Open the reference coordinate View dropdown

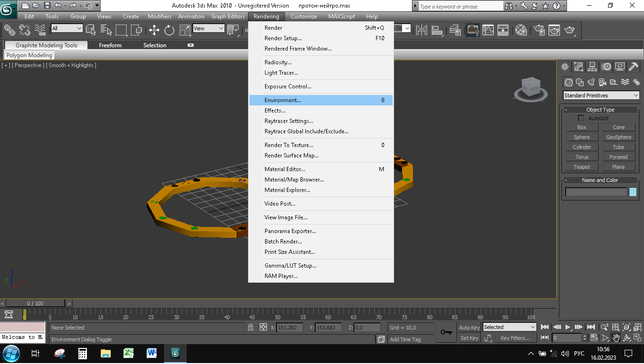[x=208, y=28]
